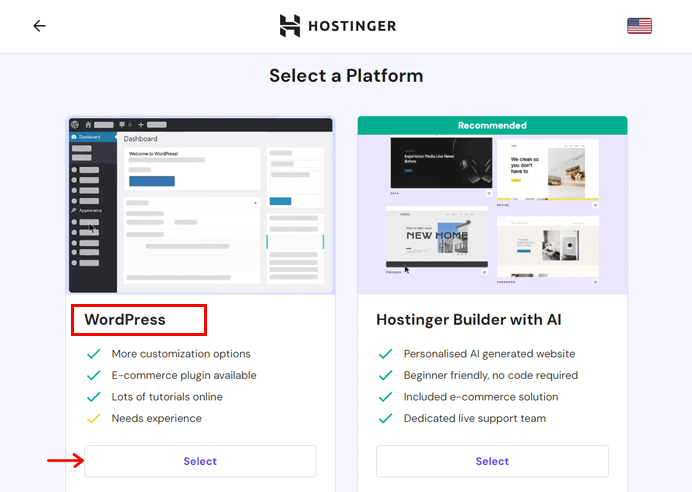The image size is (692, 492).
Task: Click 'More customization options' text
Action: (181, 354)
